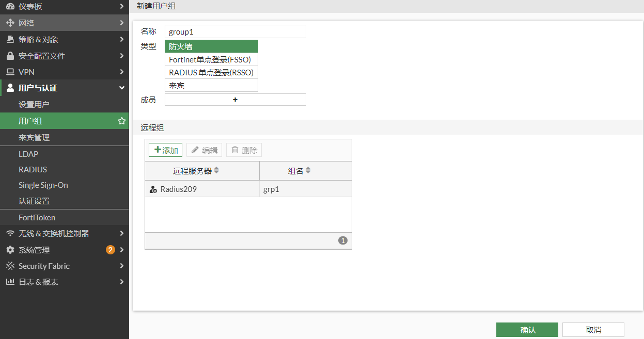This screenshot has height=339, width=644.
Task: Click the VPN laptop icon
Action: (10, 72)
